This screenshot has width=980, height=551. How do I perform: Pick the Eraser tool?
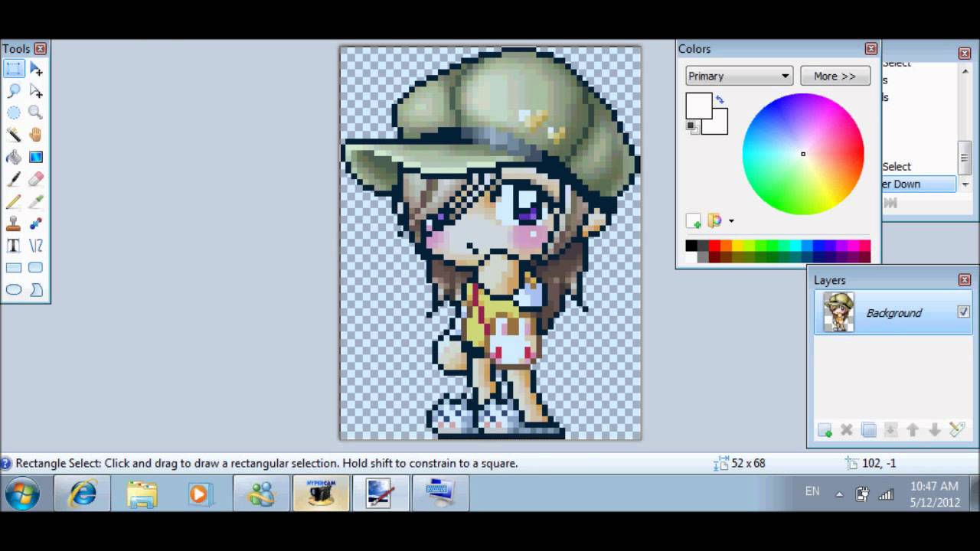click(36, 179)
